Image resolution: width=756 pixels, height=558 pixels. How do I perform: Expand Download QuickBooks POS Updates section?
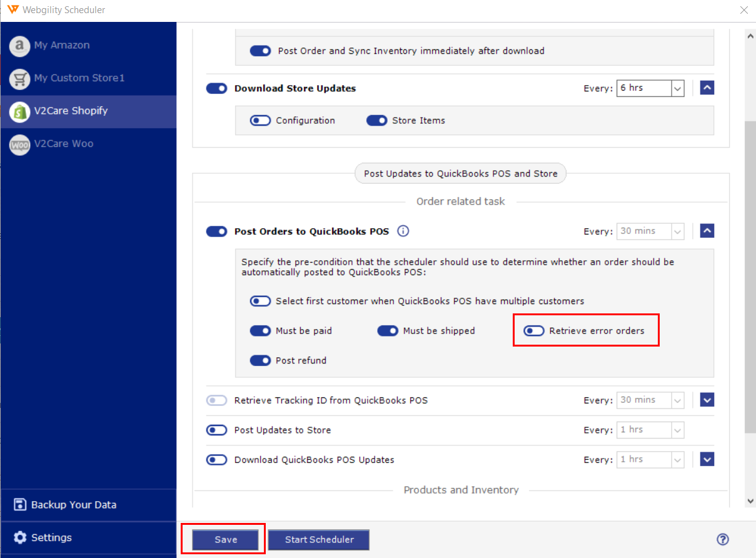tap(707, 460)
